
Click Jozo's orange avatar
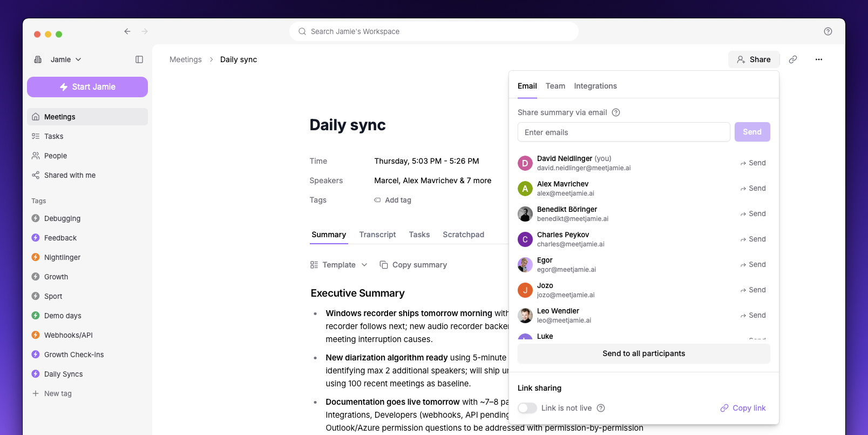tap(525, 290)
